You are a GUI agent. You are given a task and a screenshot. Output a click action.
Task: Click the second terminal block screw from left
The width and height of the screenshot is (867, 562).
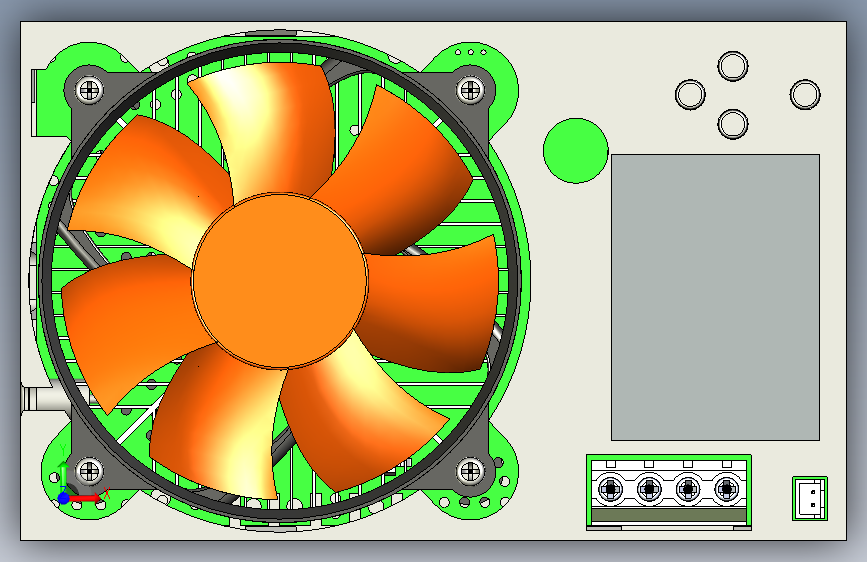tap(649, 489)
